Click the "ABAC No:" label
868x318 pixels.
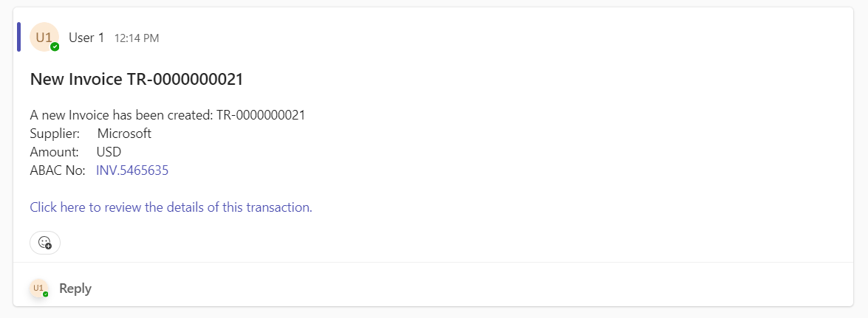[x=58, y=170]
